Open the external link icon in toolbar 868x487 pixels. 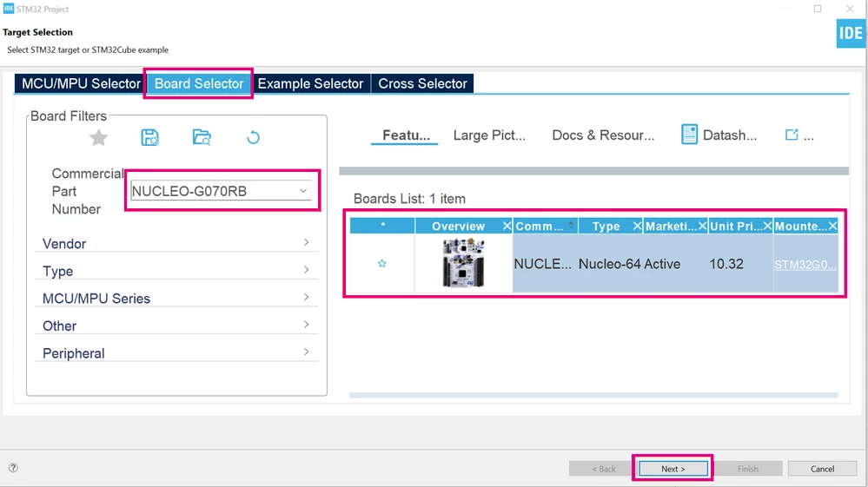tap(792, 135)
